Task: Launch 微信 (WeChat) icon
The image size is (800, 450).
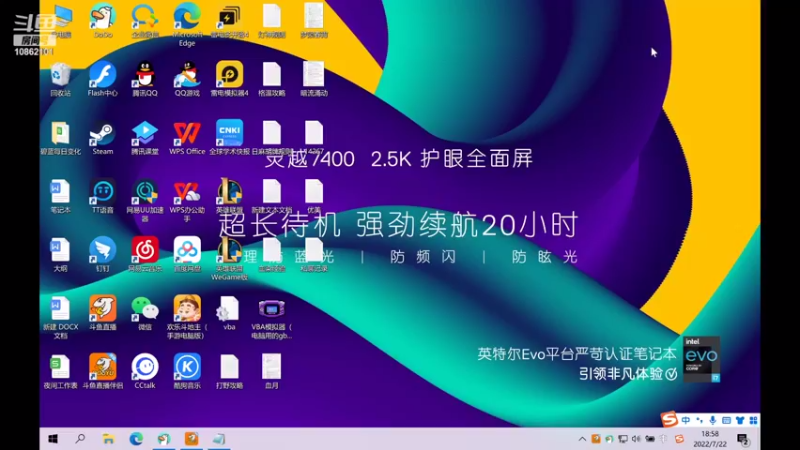Action: [x=145, y=313]
